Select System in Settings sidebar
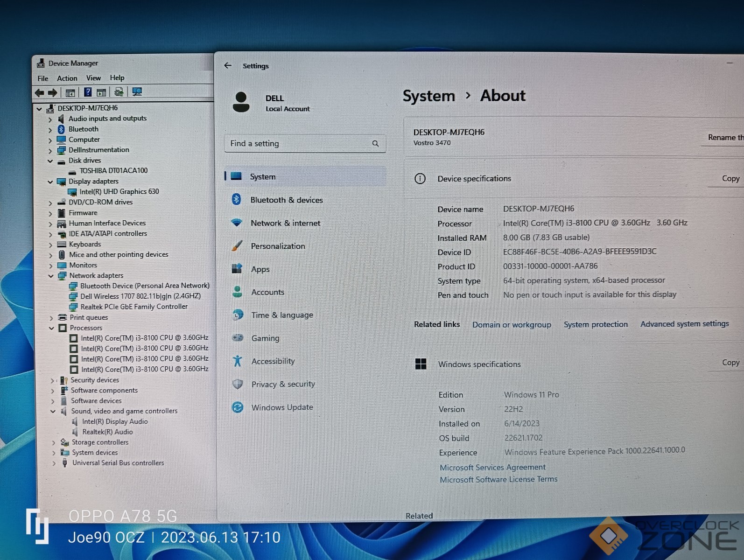The image size is (744, 560). [x=305, y=176]
